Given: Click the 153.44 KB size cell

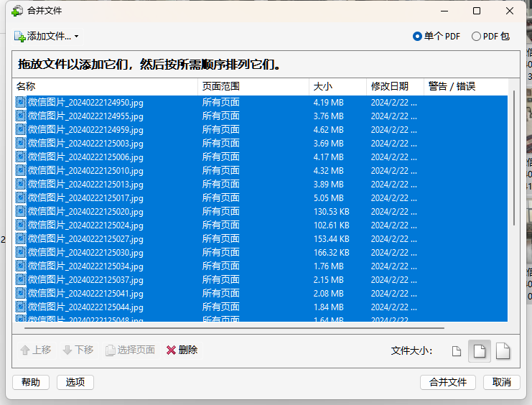Looking at the screenshot, I should [332, 239].
